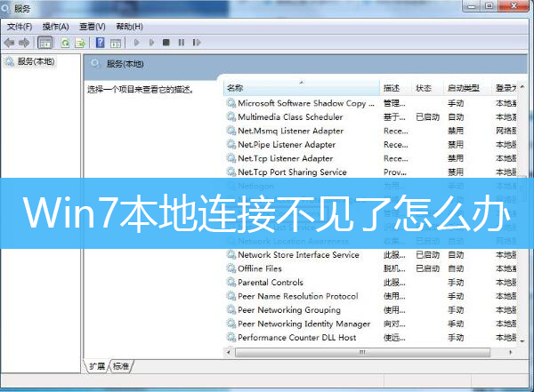Switch to the 扩展 tab
Viewport: 534px width, 392px height.
96,366
